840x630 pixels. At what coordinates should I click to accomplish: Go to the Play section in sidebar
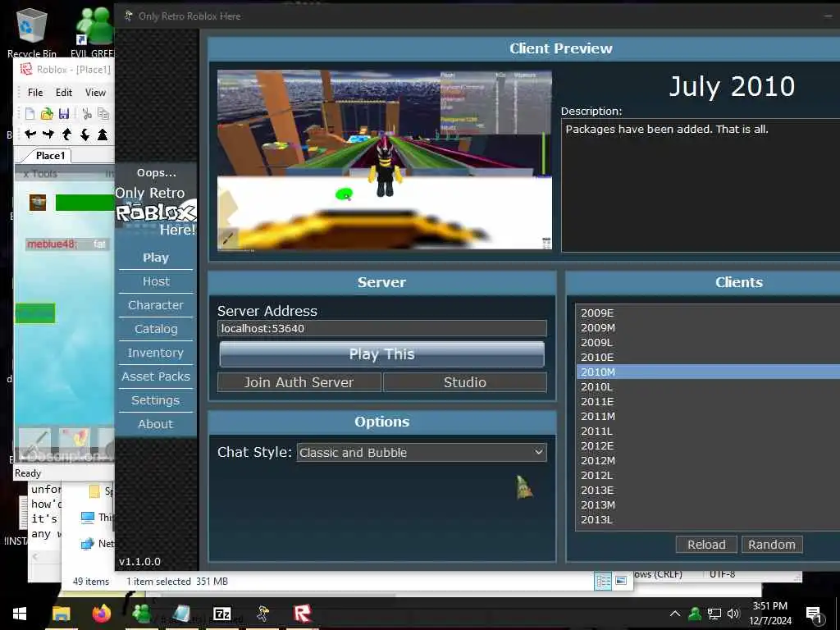tap(155, 258)
